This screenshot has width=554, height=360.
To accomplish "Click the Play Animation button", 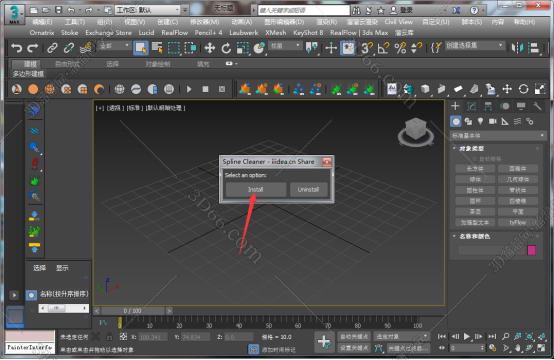I will pos(467,337).
